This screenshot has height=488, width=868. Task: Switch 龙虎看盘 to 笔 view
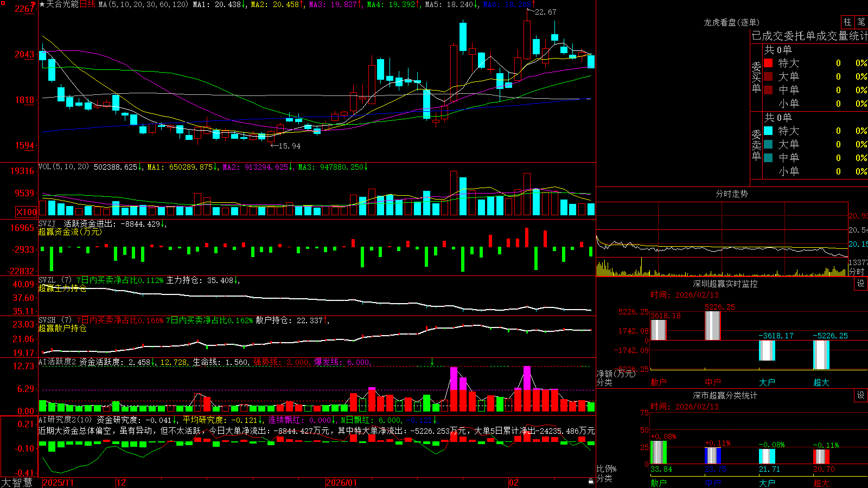point(861,22)
